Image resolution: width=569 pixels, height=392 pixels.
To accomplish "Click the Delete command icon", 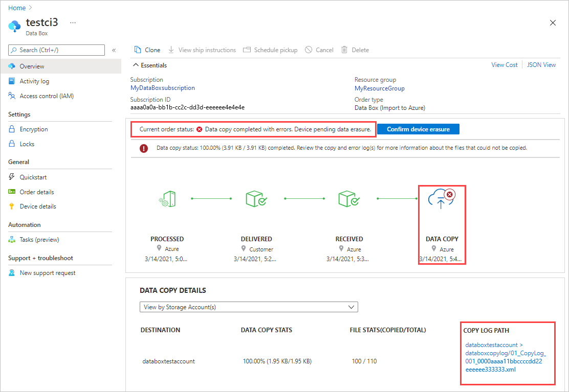I will coord(344,50).
